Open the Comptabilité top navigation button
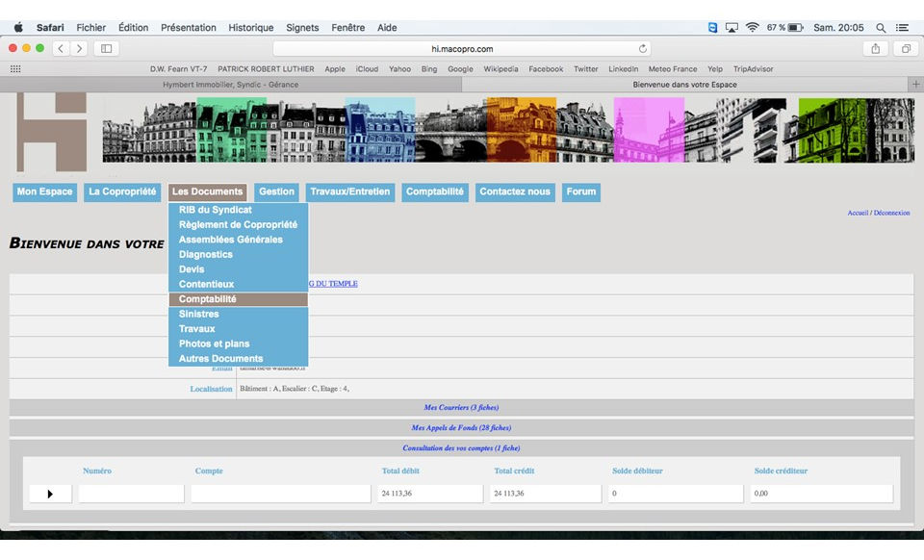This screenshot has width=924, height=560. click(x=435, y=192)
